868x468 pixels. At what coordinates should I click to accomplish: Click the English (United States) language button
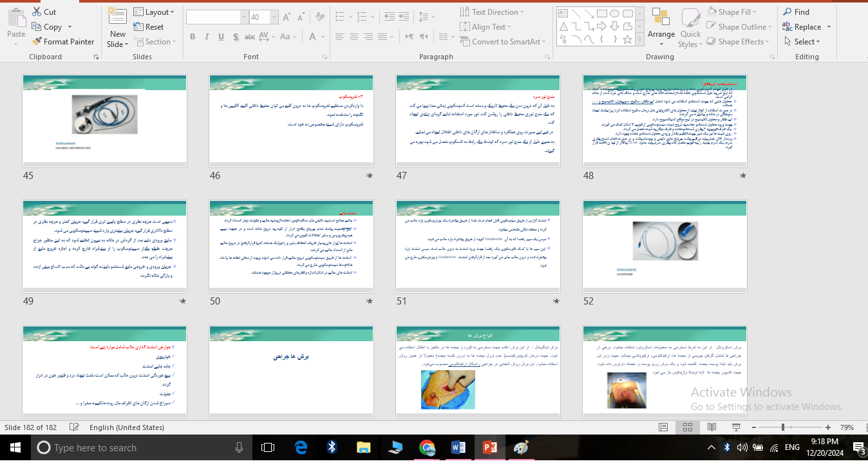[126, 427]
